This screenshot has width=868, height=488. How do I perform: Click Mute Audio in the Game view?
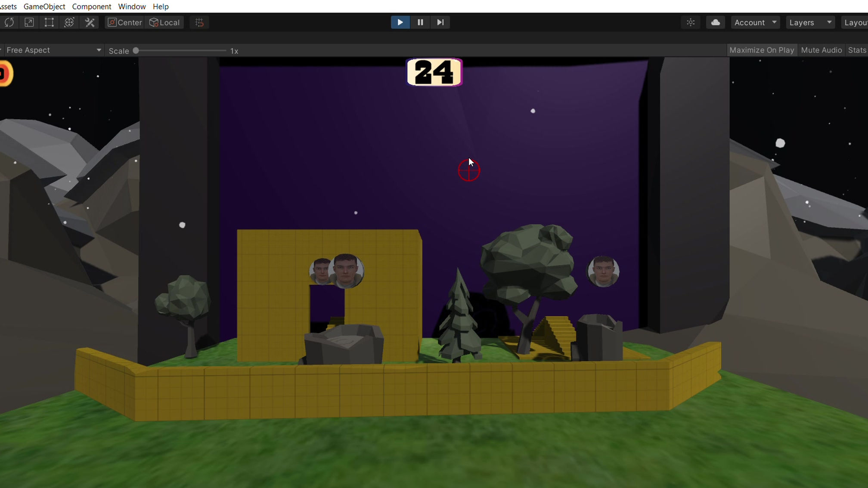821,50
